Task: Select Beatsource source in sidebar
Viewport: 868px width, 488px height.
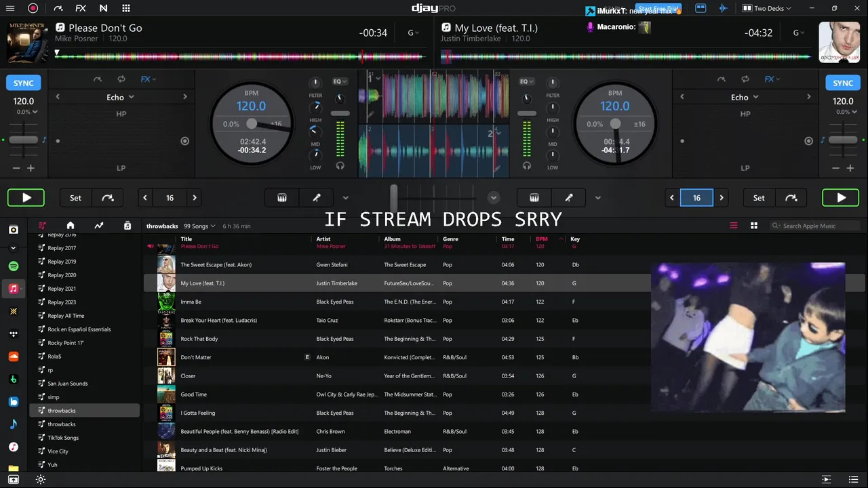Action: (x=14, y=401)
